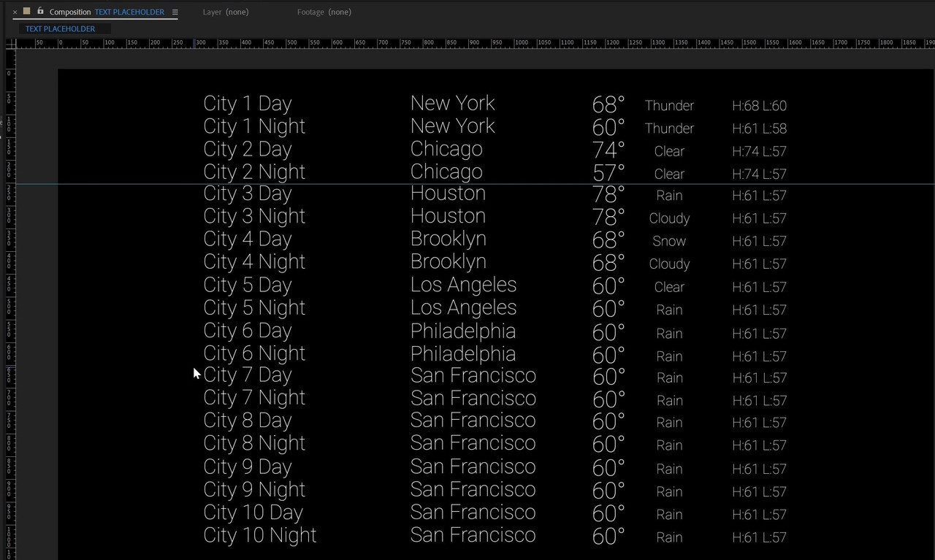Click New York in City 1 Night row
This screenshot has width=935, height=560.
tap(453, 126)
